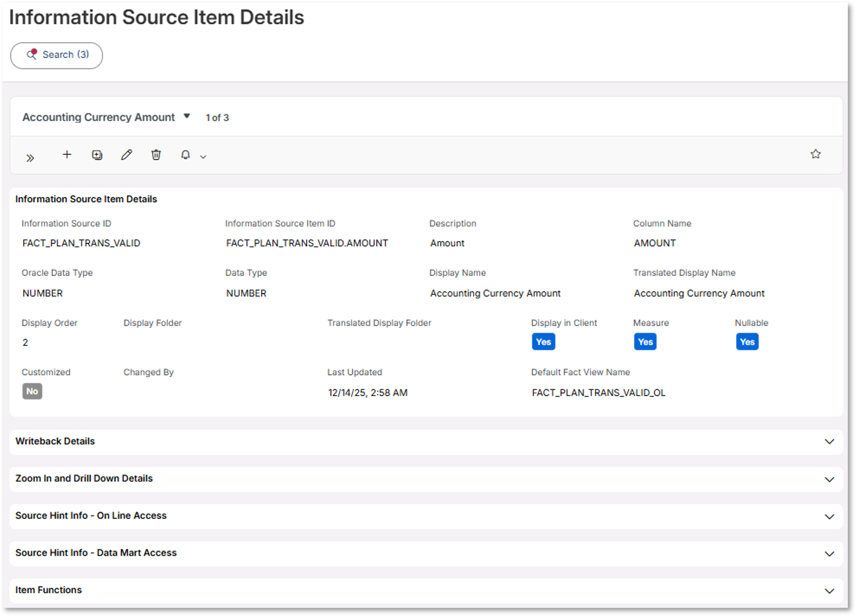Click the Translated Display Name value
This screenshot has width=856, height=616.
(699, 293)
